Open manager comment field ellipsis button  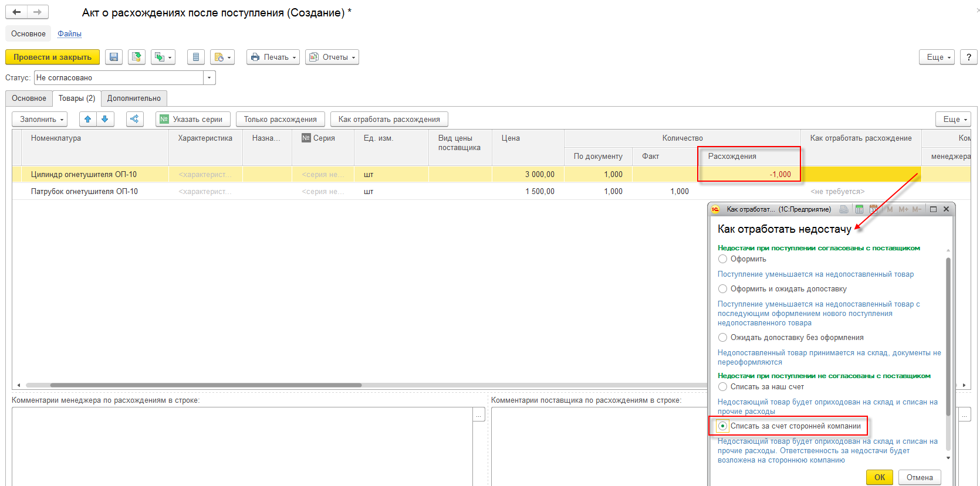(x=479, y=414)
